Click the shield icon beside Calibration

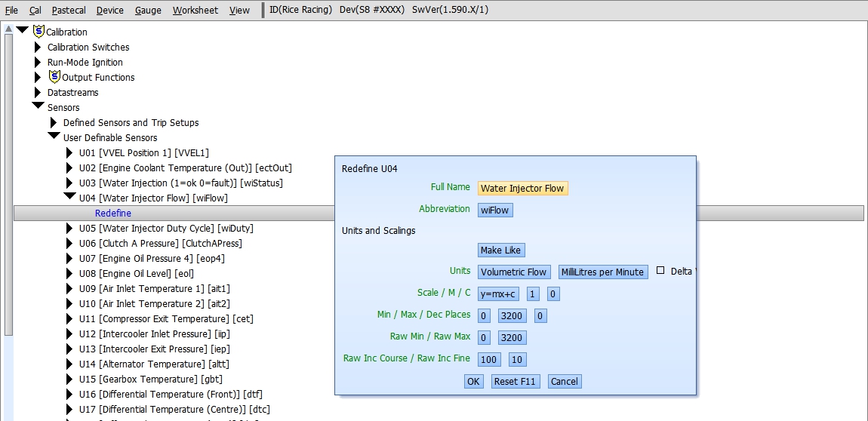[39, 31]
